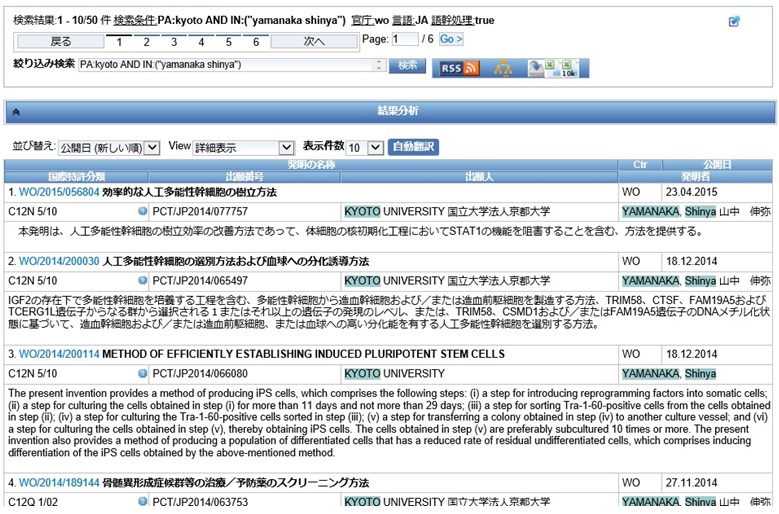Screen dimensions: 779x514
Task: Open classification info icon for PCT/JP2014/077757
Action: point(142,211)
